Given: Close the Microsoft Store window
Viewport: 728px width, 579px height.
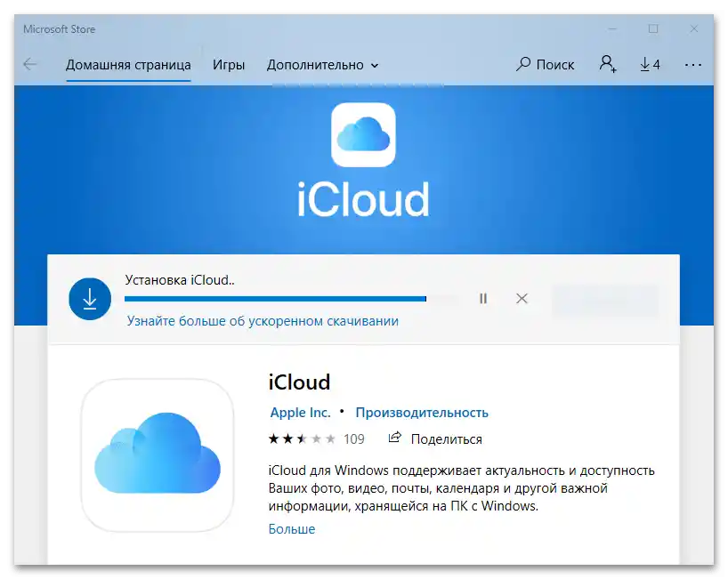Looking at the screenshot, I should [693, 28].
